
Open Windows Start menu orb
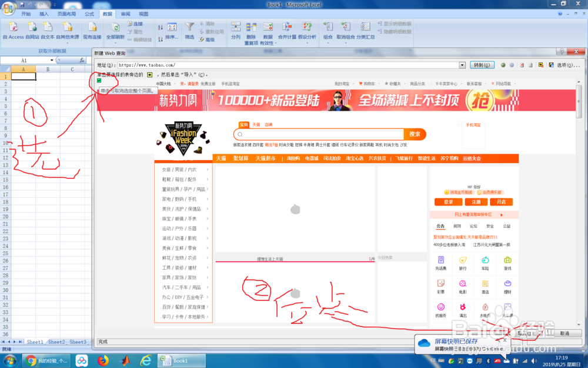10,361
